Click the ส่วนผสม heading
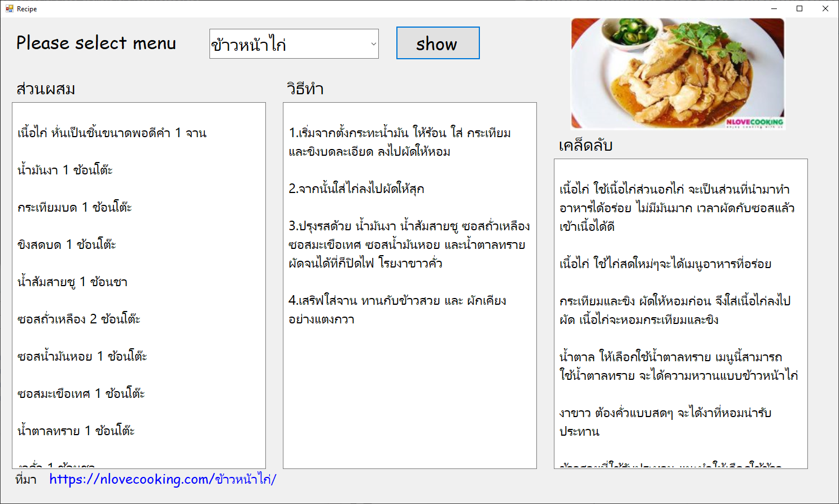Screen dimensions: 839x504 (x=46, y=89)
